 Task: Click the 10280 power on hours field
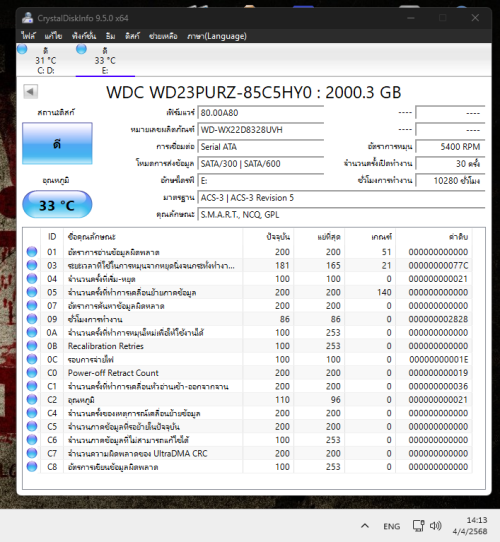point(450,181)
